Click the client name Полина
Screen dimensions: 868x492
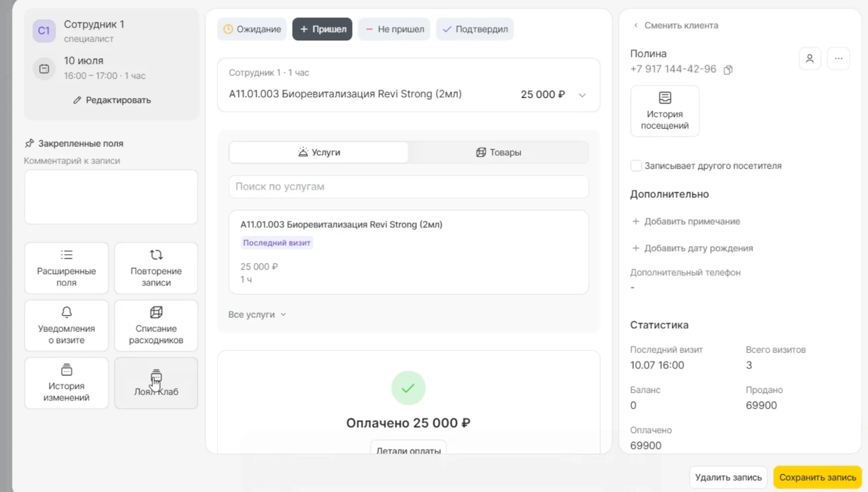[x=648, y=54]
